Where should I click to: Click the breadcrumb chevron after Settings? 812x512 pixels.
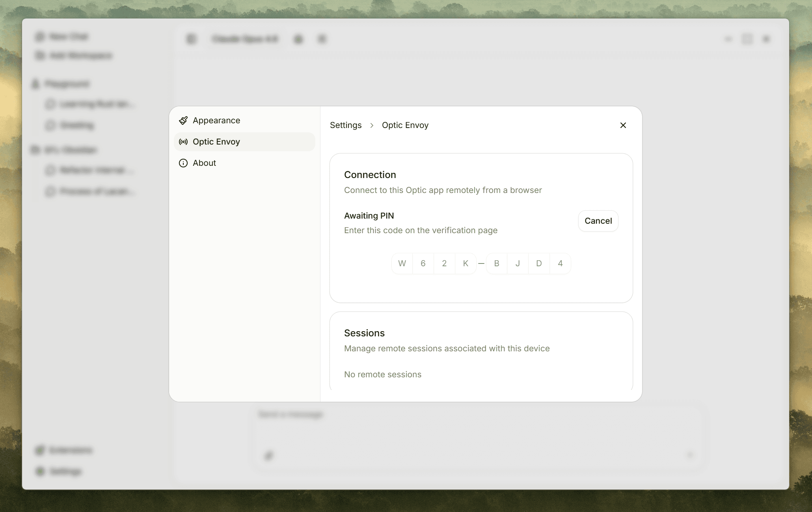[372, 125]
